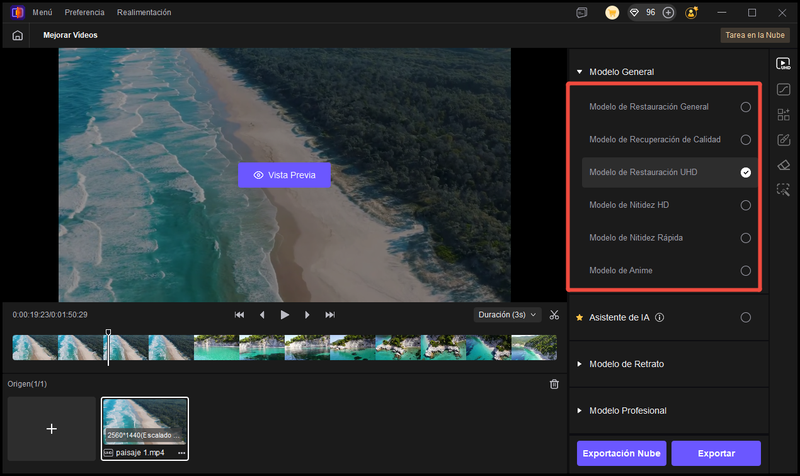
Task: Open the Preferencia menu
Action: (84, 12)
